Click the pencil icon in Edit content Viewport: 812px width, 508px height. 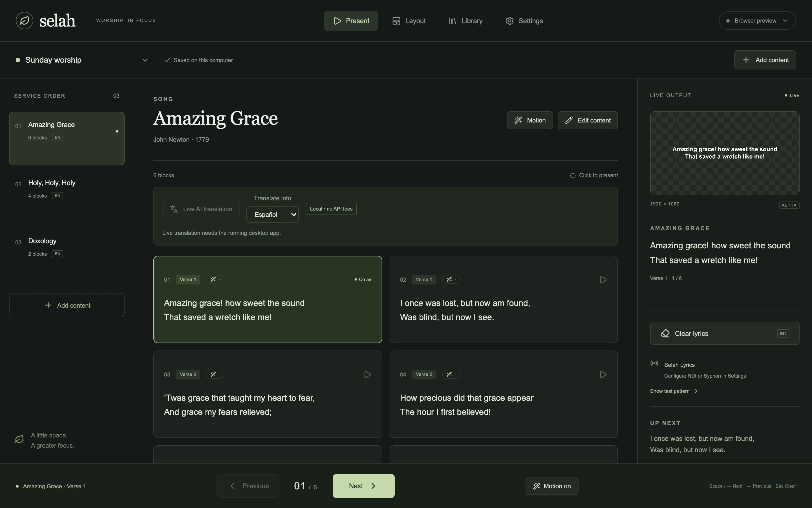(569, 120)
